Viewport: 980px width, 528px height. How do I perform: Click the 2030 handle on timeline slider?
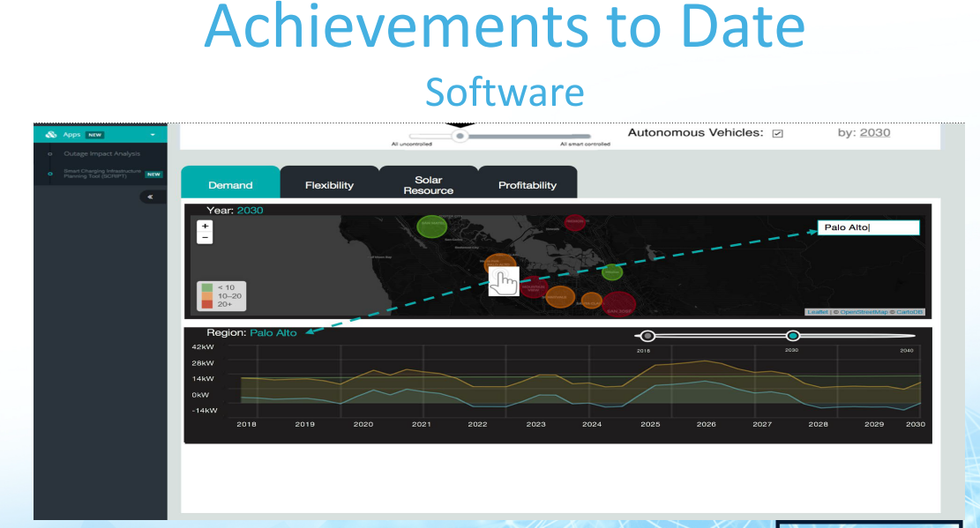(x=792, y=336)
